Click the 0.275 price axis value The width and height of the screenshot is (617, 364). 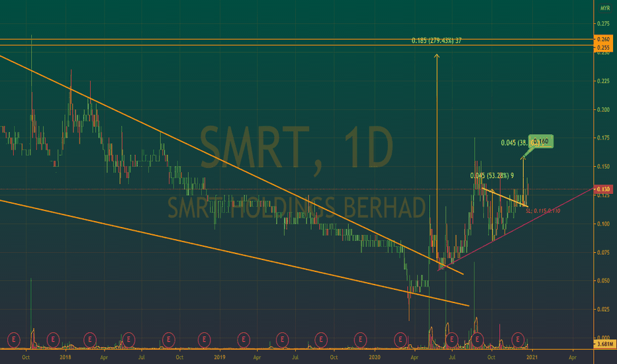point(603,24)
